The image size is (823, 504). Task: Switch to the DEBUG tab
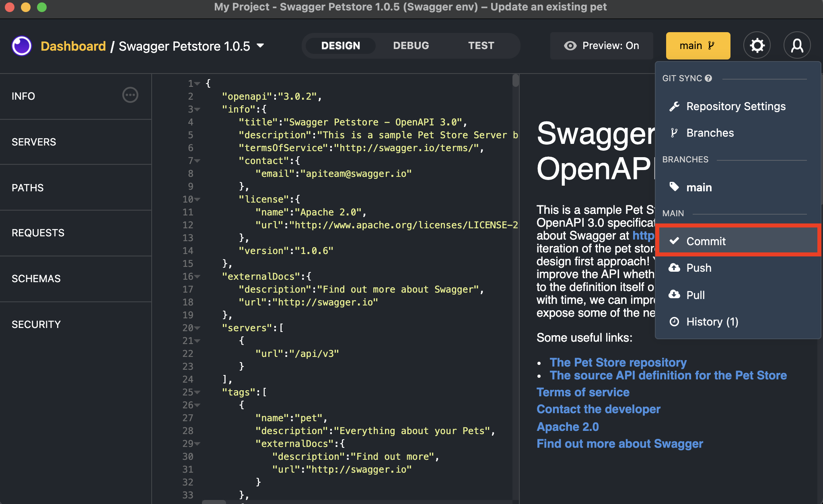[x=411, y=46]
